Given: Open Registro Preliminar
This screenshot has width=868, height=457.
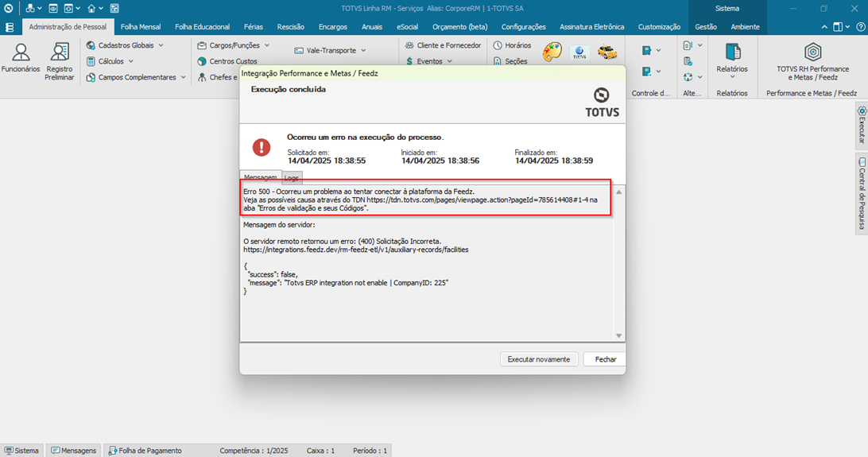Looking at the screenshot, I should click(60, 61).
